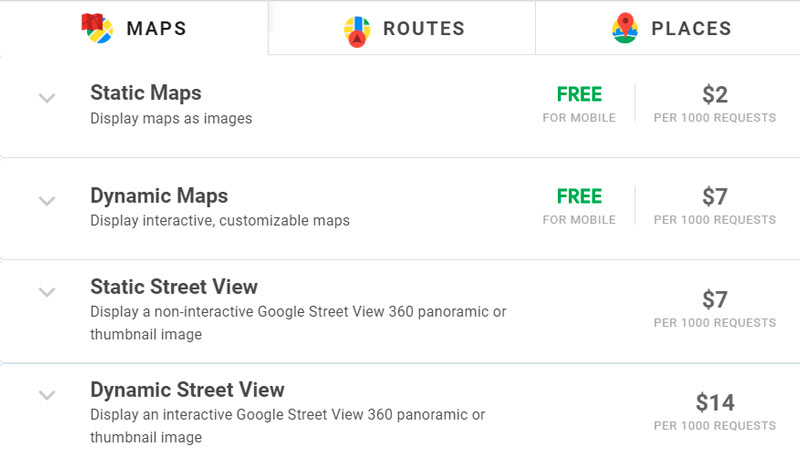Expand the Dynamic Maps row chevron
Screen dimensions: 800x462
click(47, 200)
